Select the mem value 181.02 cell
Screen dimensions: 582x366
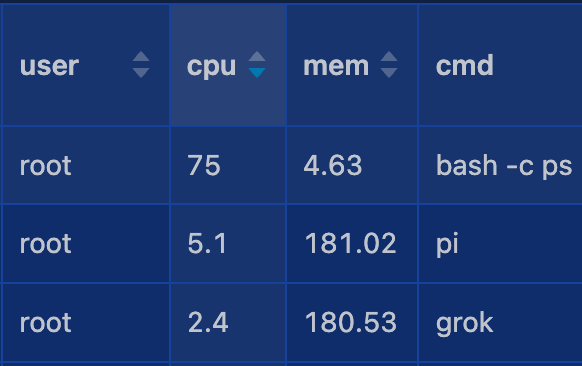tap(352, 244)
